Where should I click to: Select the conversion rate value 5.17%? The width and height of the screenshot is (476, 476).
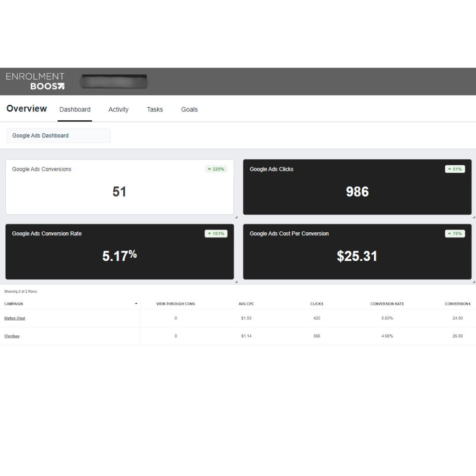click(119, 256)
